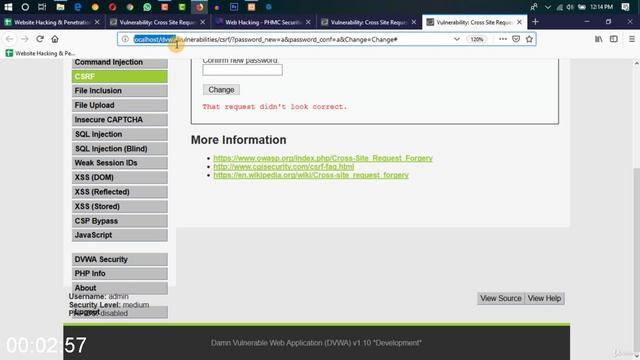Viewport: 640px width, 360px height.
Task: Save page to Pocket icon
Action: tap(516, 39)
